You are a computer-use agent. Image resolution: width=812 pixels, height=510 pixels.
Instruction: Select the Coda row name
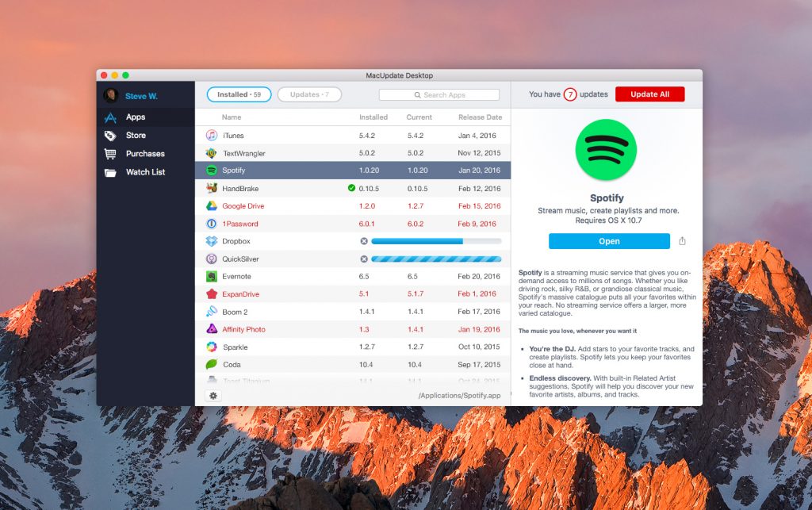point(232,365)
